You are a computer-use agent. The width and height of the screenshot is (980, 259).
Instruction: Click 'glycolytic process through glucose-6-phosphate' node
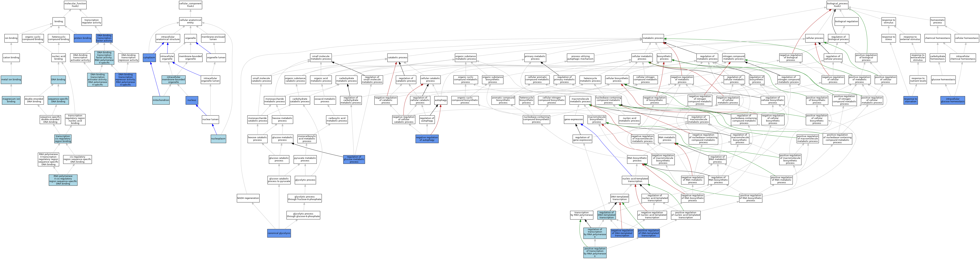(x=303, y=215)
